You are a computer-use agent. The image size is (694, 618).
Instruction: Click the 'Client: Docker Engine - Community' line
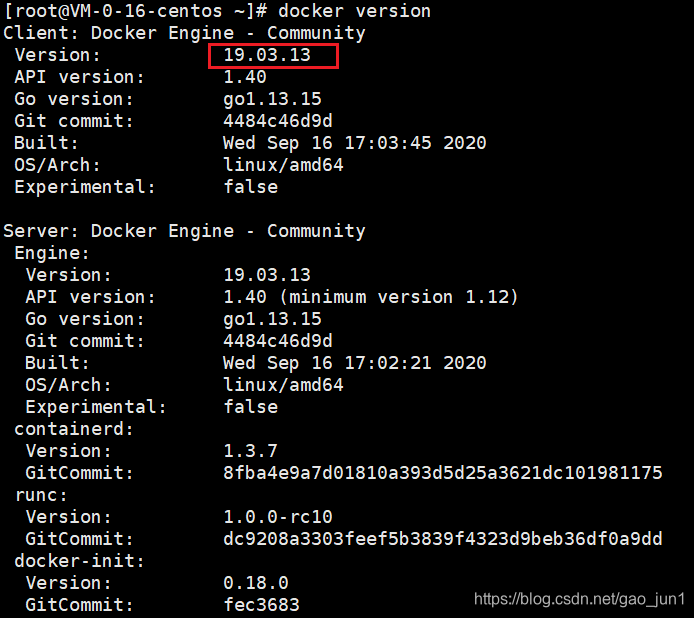pos(185,33)
